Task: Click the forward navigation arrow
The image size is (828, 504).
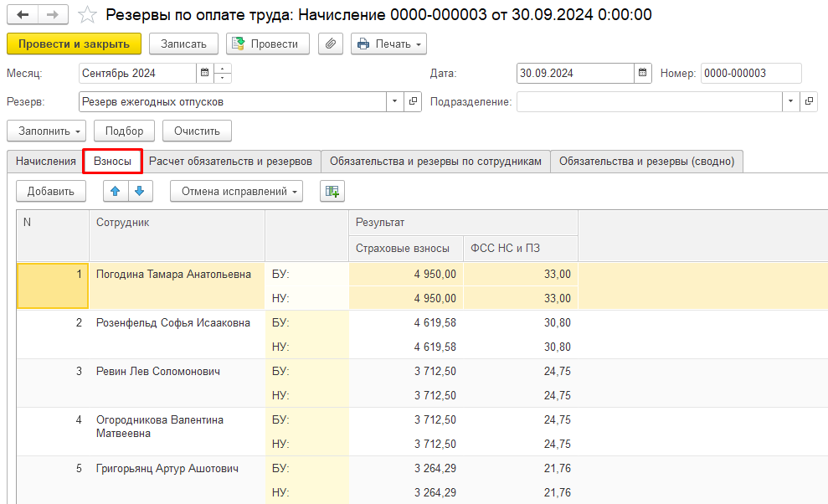Action: [x=53, y=15]
